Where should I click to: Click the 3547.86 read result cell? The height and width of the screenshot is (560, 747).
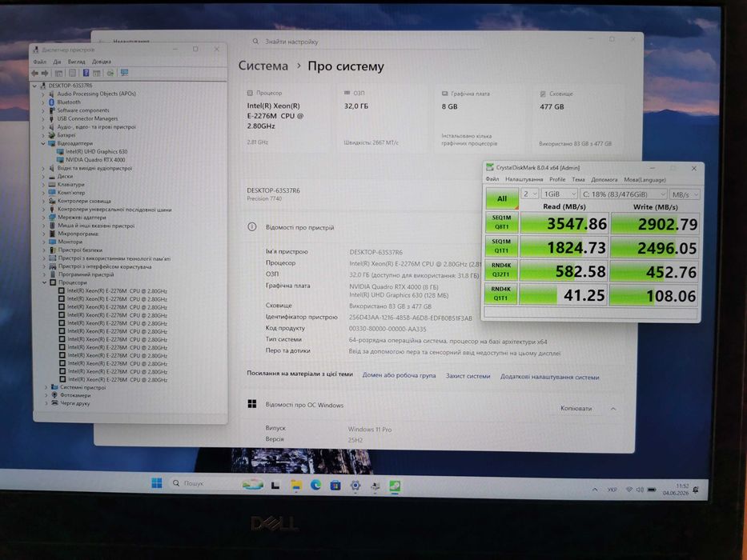pyautogui.click(x=564, y=223)
